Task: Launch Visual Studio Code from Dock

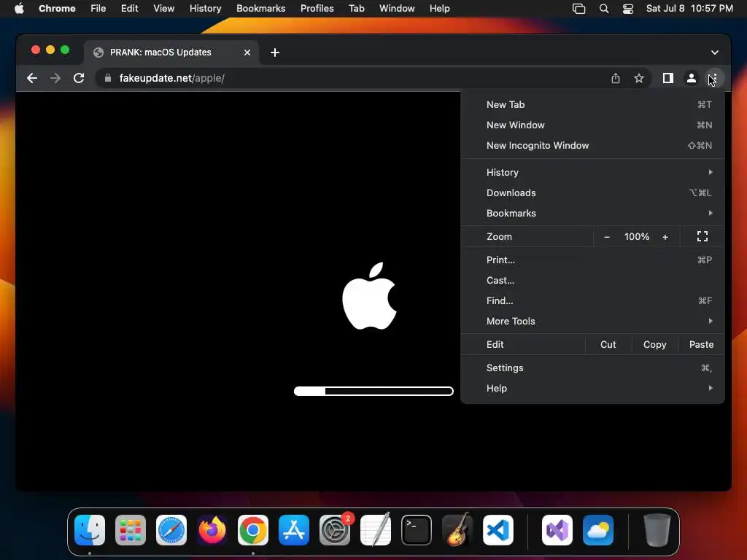Action: pos(498,530)
